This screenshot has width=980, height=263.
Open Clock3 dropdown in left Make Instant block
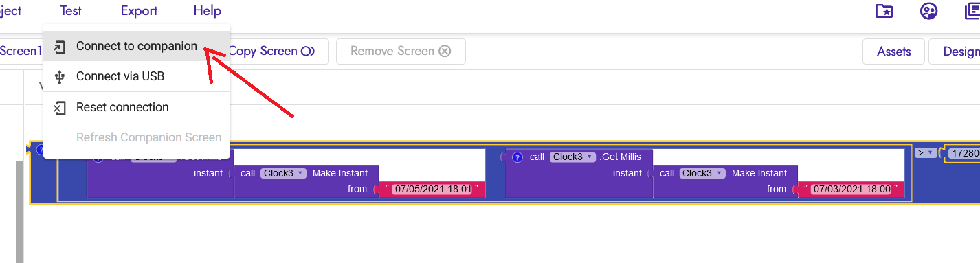pos(283,173)
